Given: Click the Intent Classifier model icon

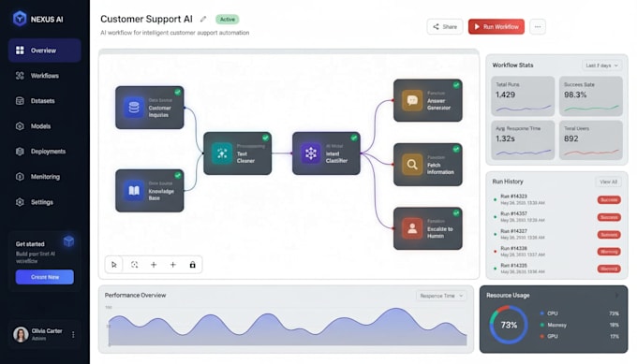Looking at the screenshot, I should click(x=311, y=153).
